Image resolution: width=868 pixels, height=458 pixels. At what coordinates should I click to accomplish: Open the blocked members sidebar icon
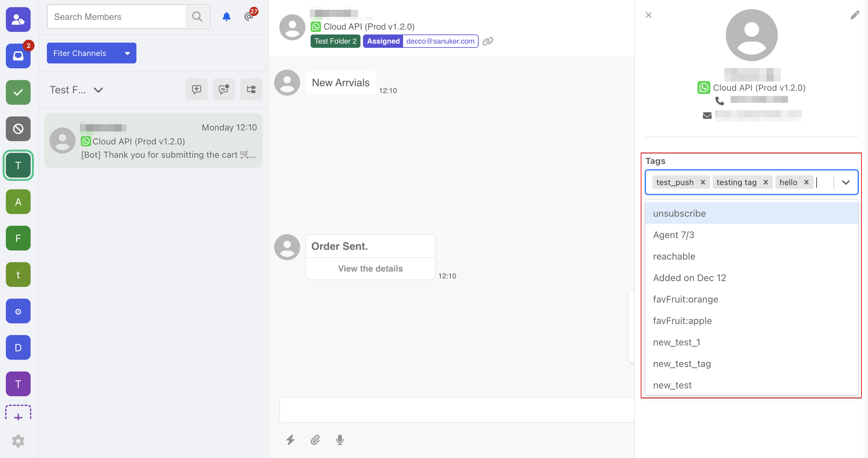click(x=18, y=128)
